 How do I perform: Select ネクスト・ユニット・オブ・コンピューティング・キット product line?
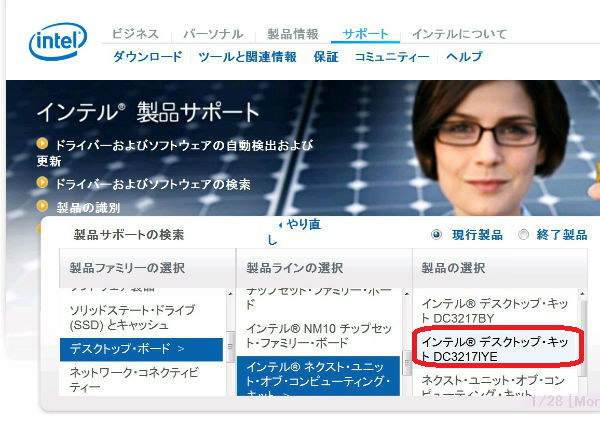click(318, 376)
